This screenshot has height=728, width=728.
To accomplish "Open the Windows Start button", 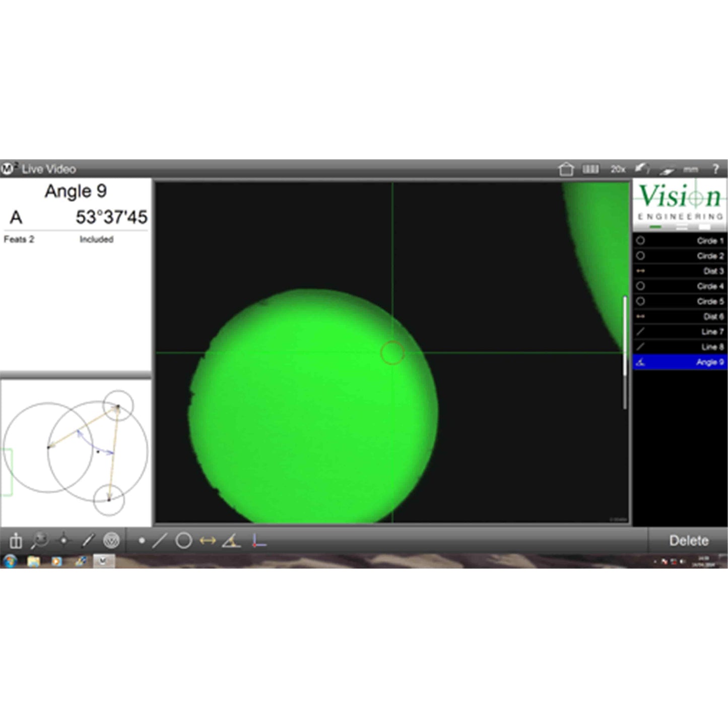I will [10, 561].
